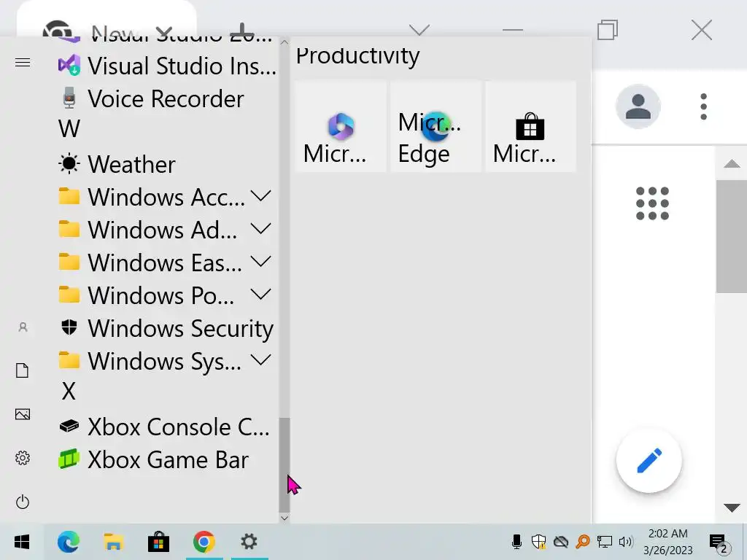The image size is (747, 560).
Task: Click the microphone tray icon
Action: click(516, 542)
